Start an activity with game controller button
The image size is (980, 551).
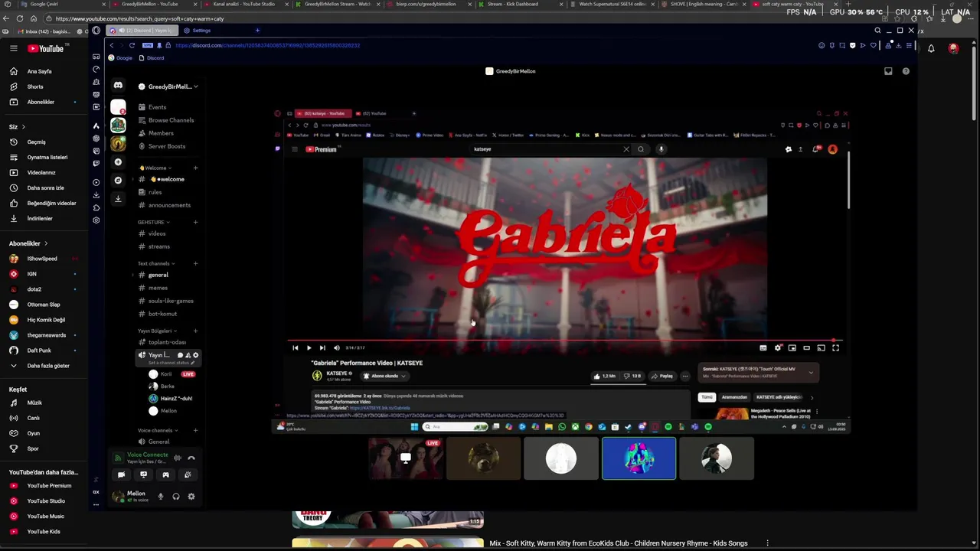165,474
